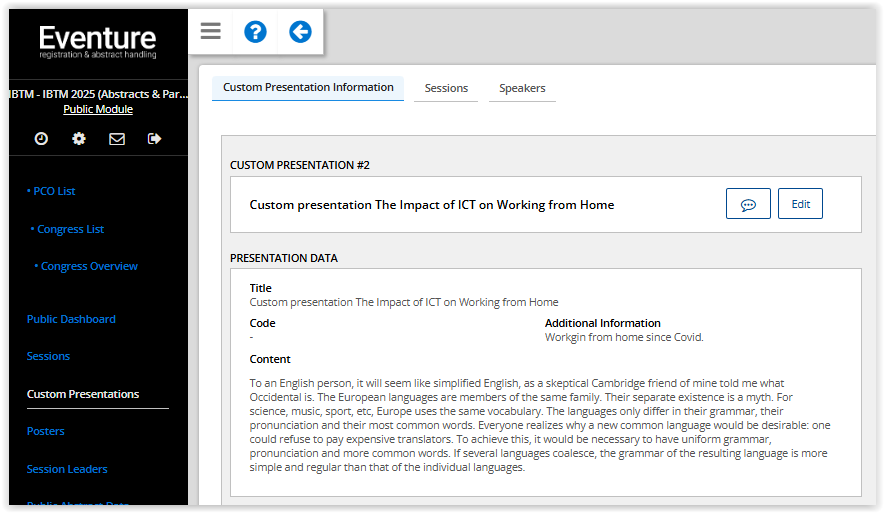This screenshot has width=884, height=513.
Task: Open the Speakers tab
Action: pyautogui.click(x=522, y=89)
